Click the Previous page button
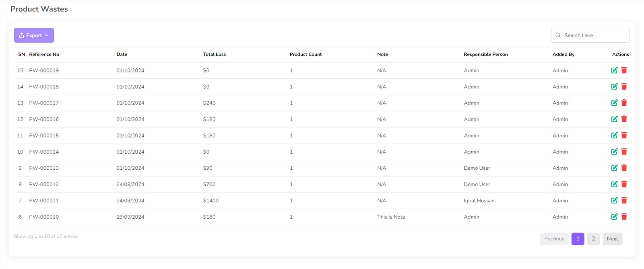The height and width of the screenshot is (269, 644). [554, 239]
